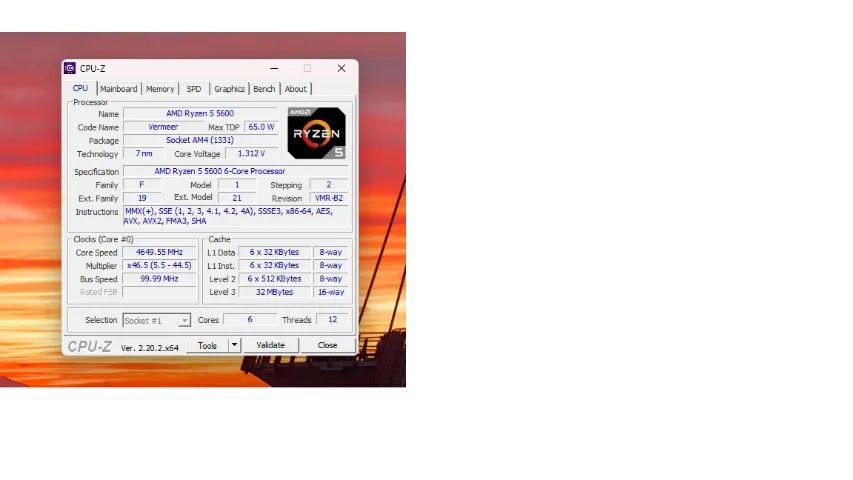Click the Core Voltage value 1.312 V
The image size is (853, 480).
[251, 153]
